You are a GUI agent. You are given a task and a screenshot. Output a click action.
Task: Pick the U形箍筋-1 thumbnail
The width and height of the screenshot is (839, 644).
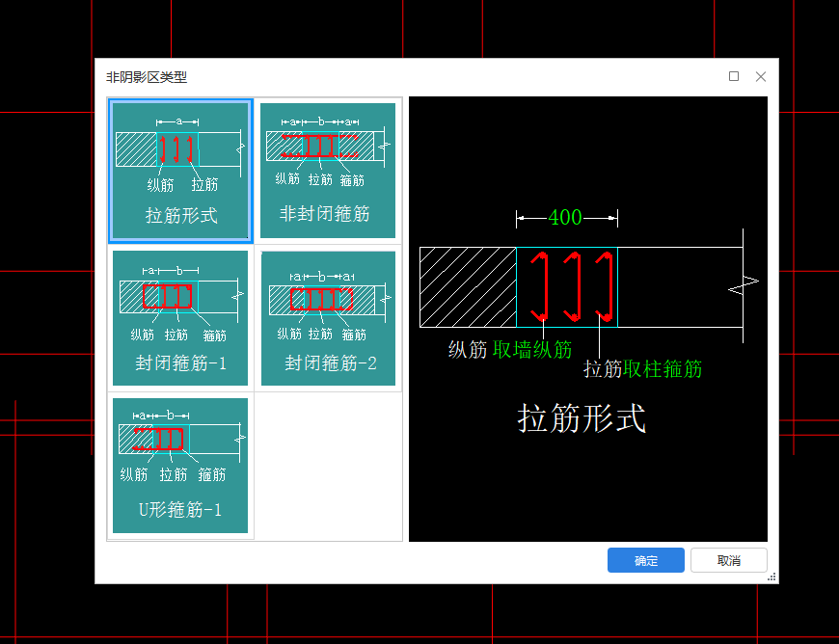pos(180,466)
